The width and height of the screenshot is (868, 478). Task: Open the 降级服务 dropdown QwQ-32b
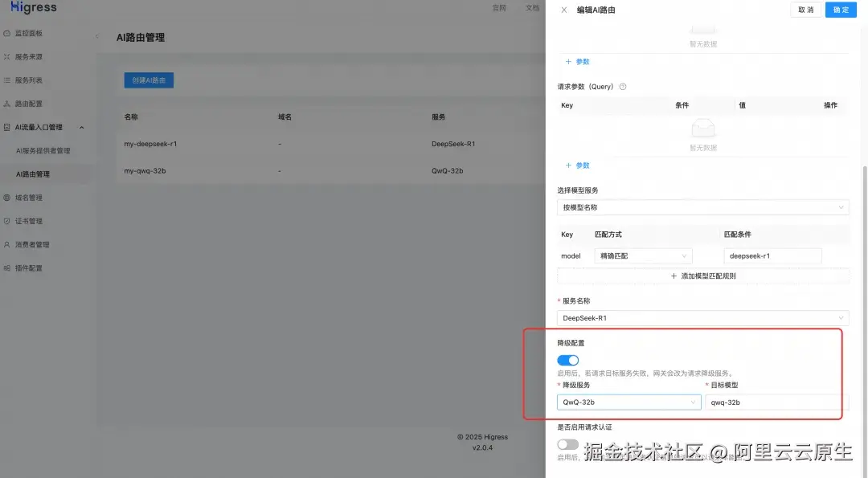pos(628,402)
